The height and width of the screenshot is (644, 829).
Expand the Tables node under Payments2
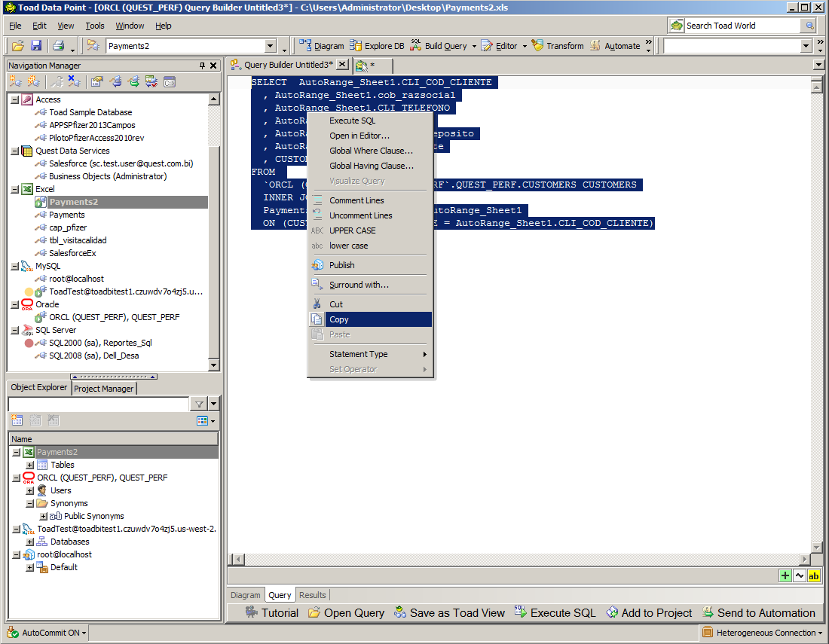[30, 465]
